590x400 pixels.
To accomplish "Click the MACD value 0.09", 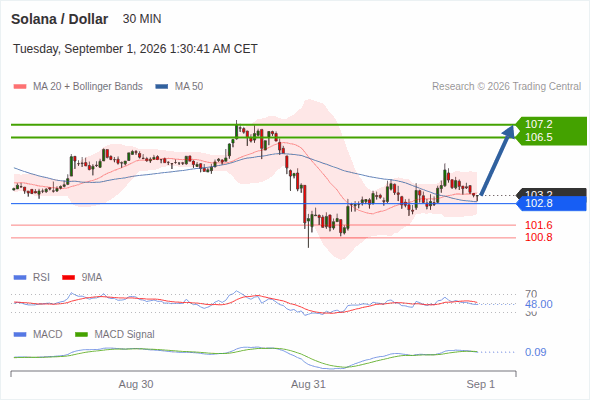I will coord(535,352).
